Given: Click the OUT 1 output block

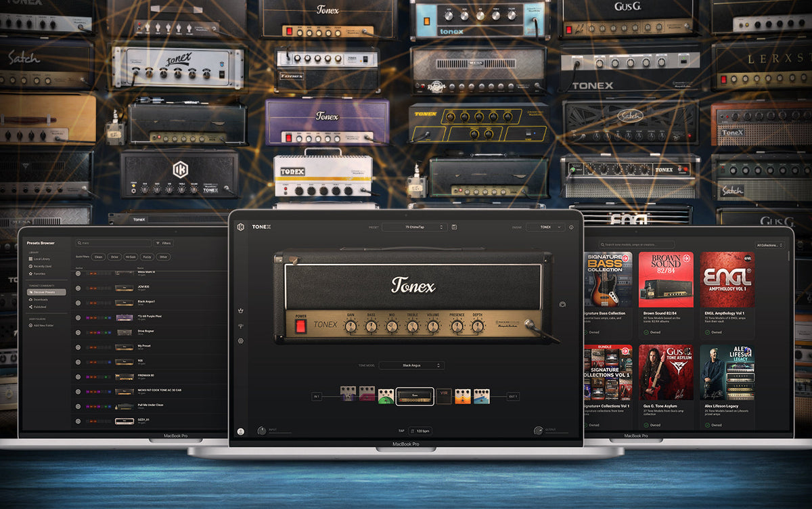Looking at the screenshot, I should (x=513, y=397).
